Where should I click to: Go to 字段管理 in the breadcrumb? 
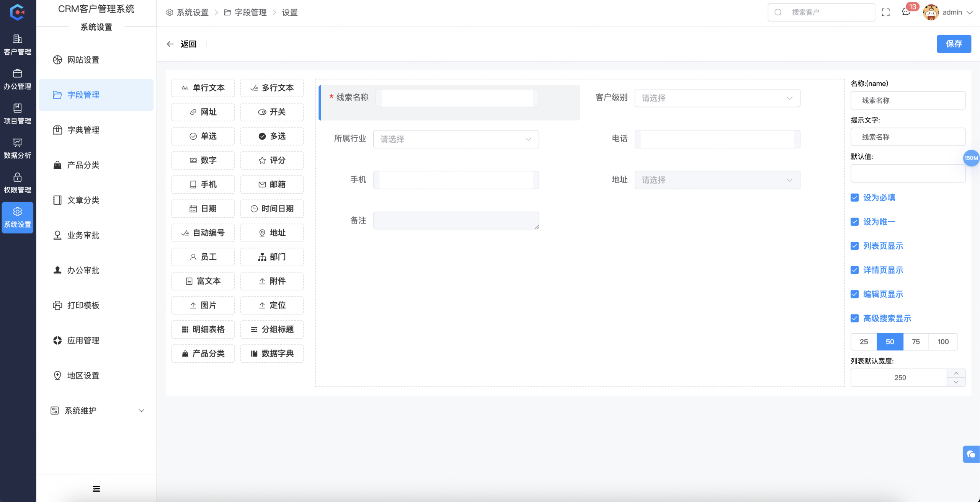[250, 12]
